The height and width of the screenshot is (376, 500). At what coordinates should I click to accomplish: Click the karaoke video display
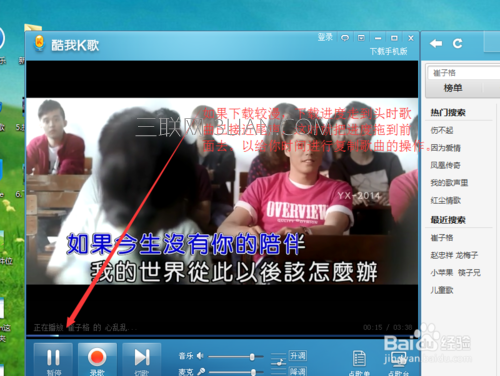click(222, 191)
